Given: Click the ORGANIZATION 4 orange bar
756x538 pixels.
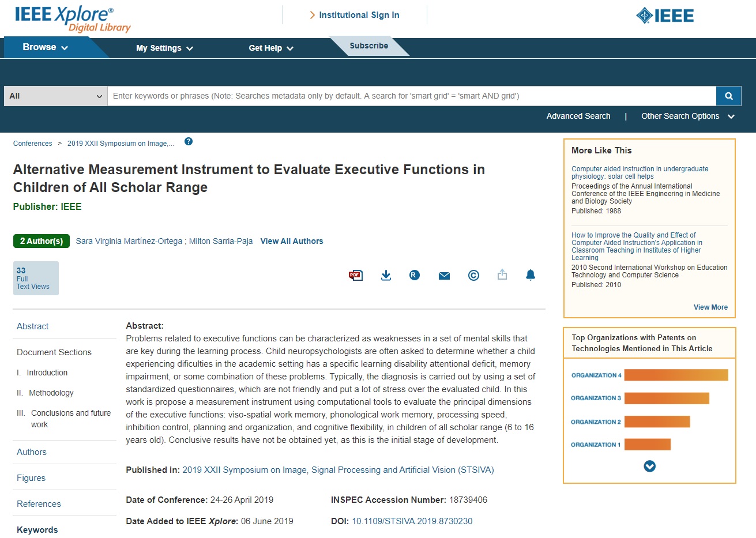Looking at the screenshot, I should coord(676,375).
